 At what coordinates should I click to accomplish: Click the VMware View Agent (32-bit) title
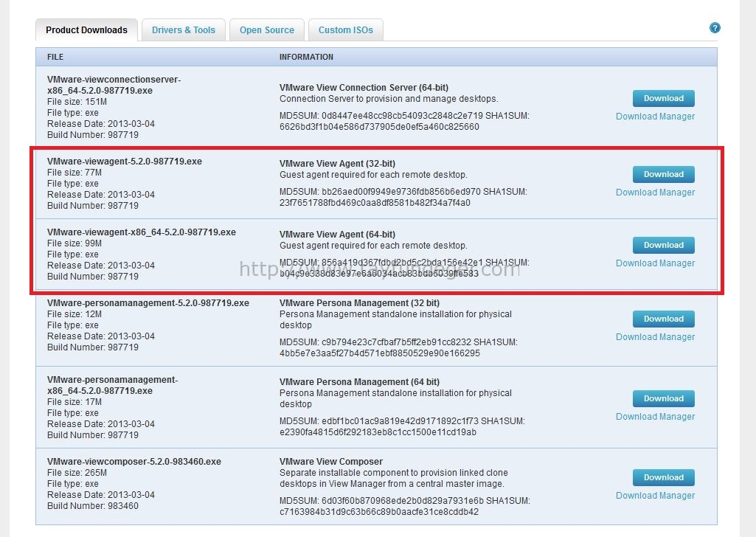pyautogui.click(x=337, y=164)
